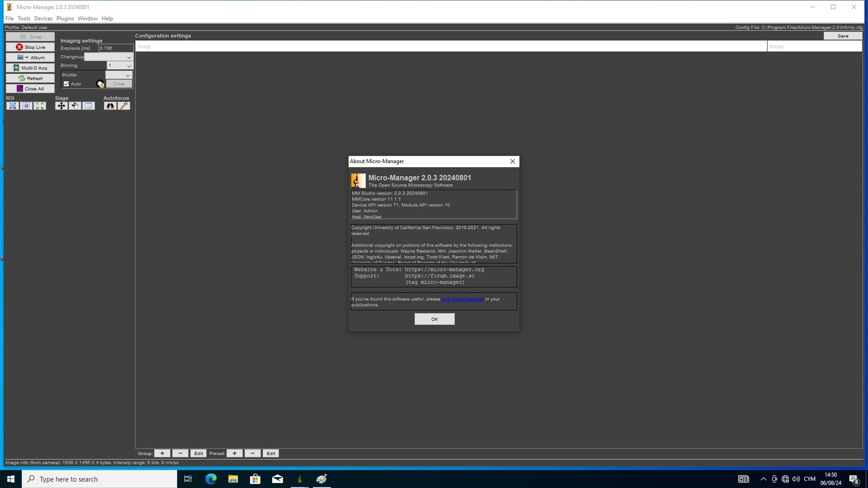Follow the cite Micro-Manager link
The width and height of the screenshot is (868, 488).
463,299
